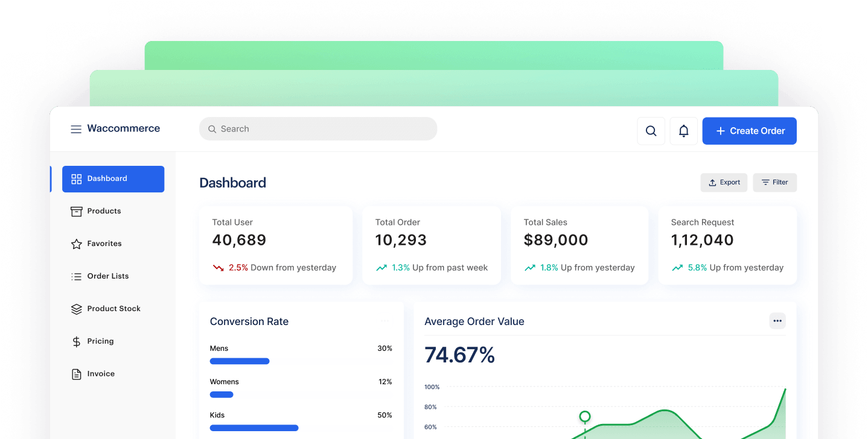This screenshot has height=439, width=868.
Task: Click the Search Request value 1,12,040
Action: [x=703, y=240]
